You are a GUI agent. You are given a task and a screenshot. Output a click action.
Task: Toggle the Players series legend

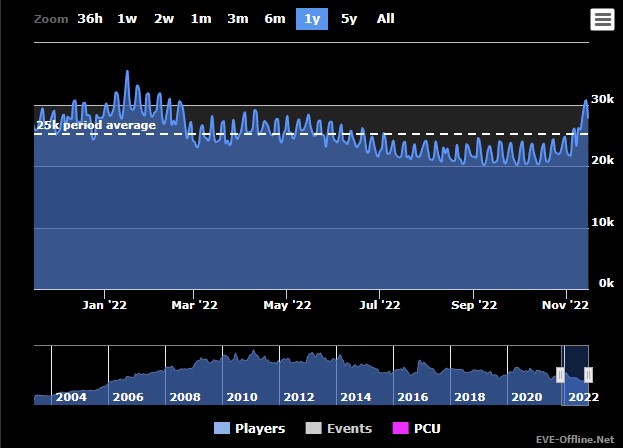point(259,429)
